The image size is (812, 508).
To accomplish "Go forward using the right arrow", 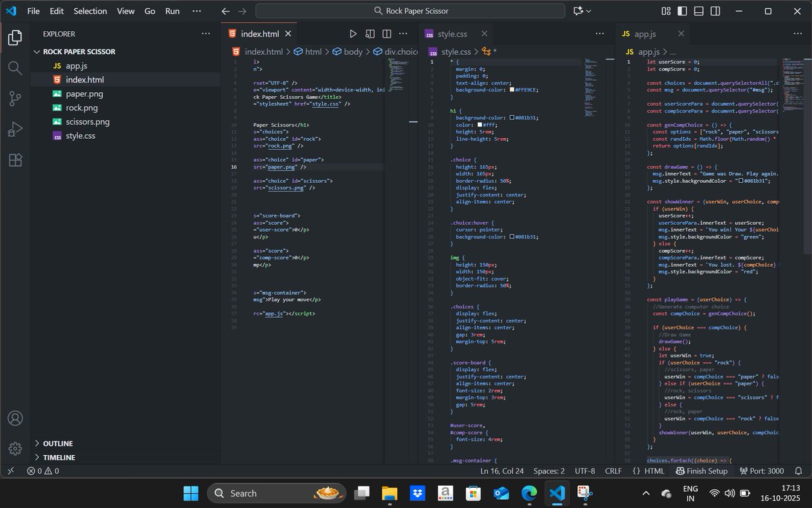I will click(242, 11).
